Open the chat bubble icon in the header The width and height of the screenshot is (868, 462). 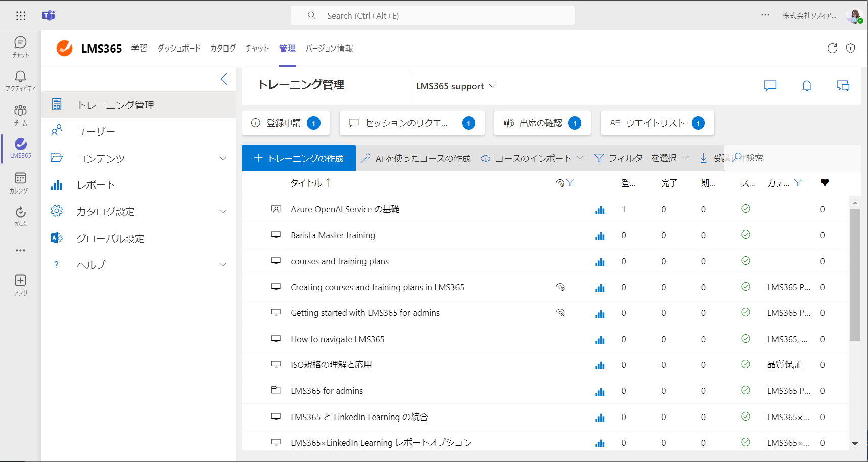tap(770, 86)
